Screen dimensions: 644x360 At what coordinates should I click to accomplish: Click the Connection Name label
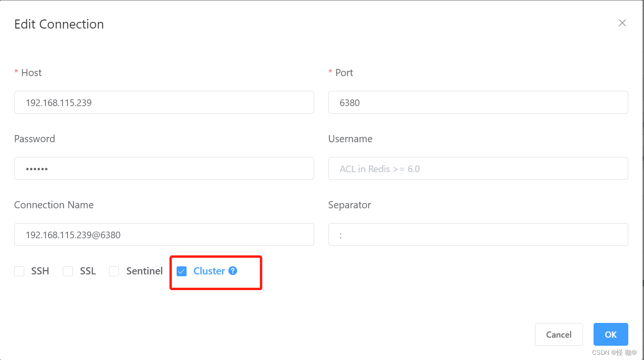coord(54,205)
